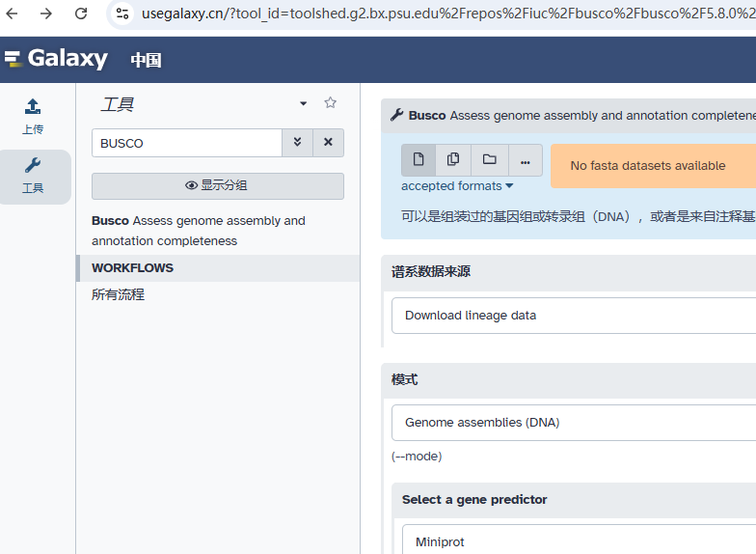Click the more options ellipsis button
Image resolution: width=756 pixels, height=554 pixels.
pos(525,160)
